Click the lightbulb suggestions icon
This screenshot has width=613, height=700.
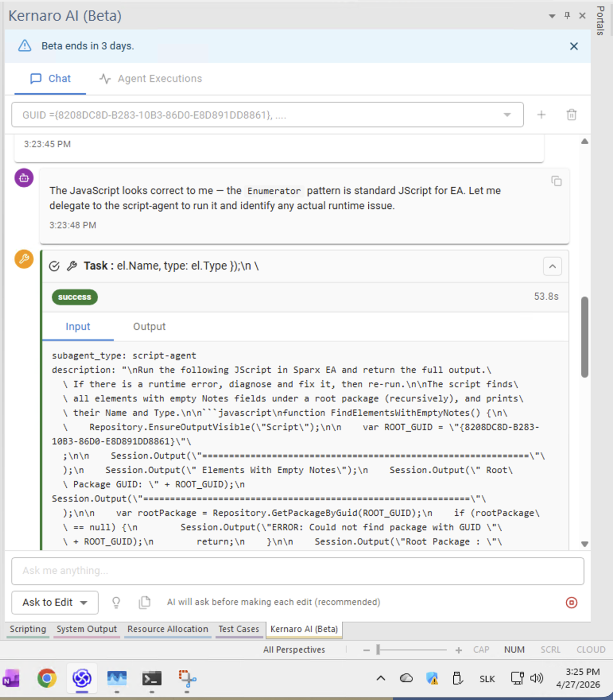(x=116, y=603)
